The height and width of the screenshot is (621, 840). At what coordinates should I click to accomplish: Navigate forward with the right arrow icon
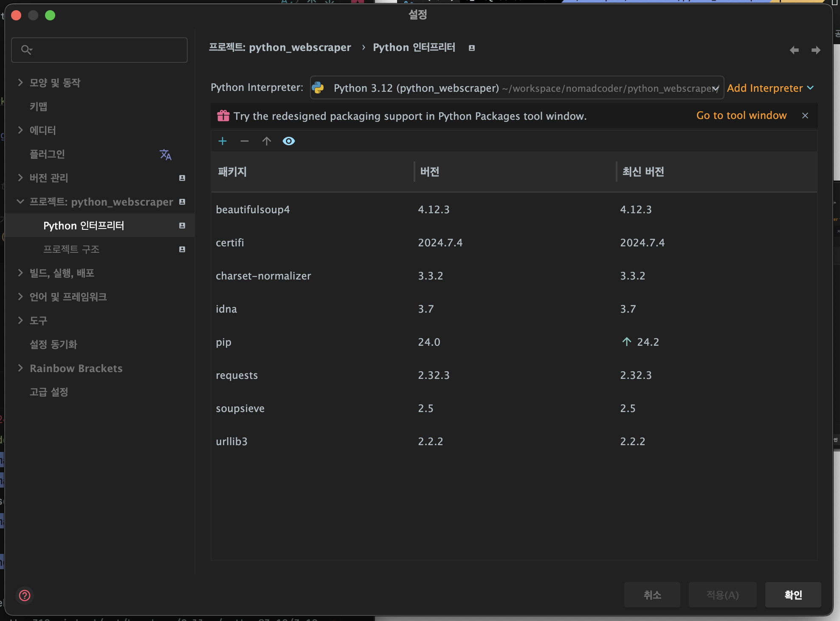click(816, 50)
